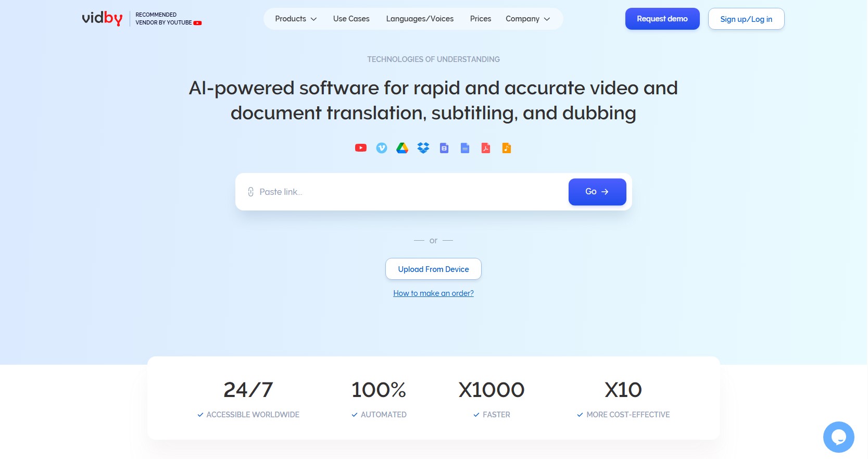Expand the Company dropdown menu

pyautogui.click(x=527, y=19)
